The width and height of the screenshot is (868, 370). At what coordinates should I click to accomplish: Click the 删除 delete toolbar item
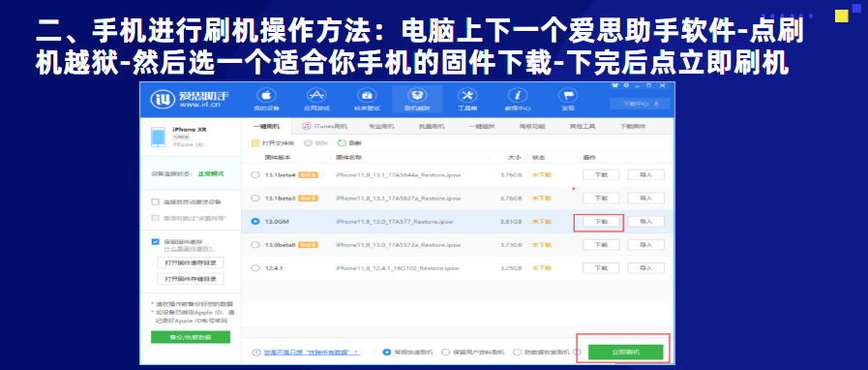(315, 143)
